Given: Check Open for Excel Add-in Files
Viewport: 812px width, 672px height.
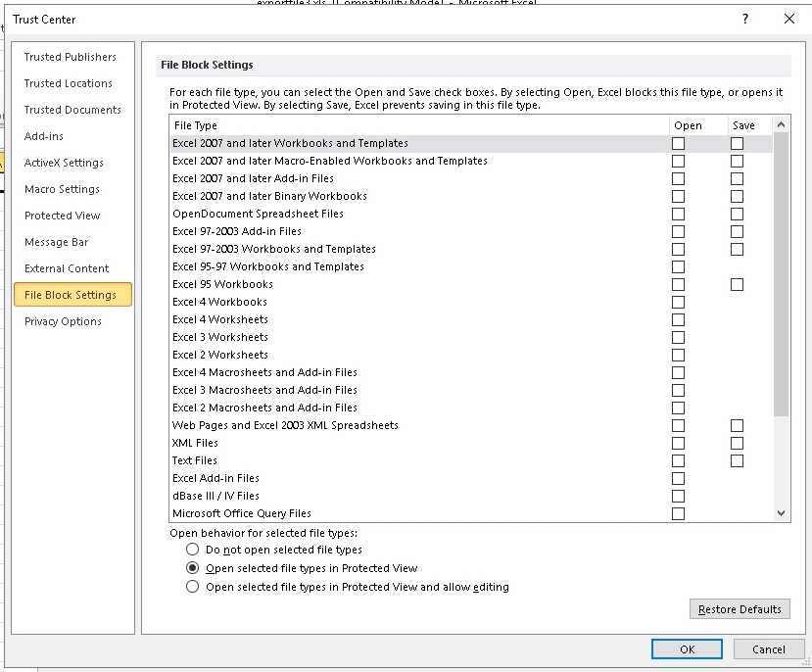Looking at the screenshot, I should pos(678,478).
